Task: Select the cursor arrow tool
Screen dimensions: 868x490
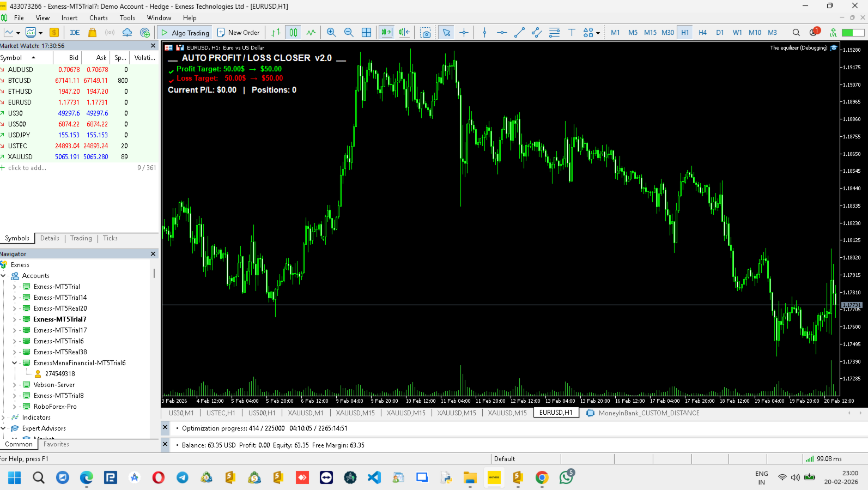Action: coord(446,33)
